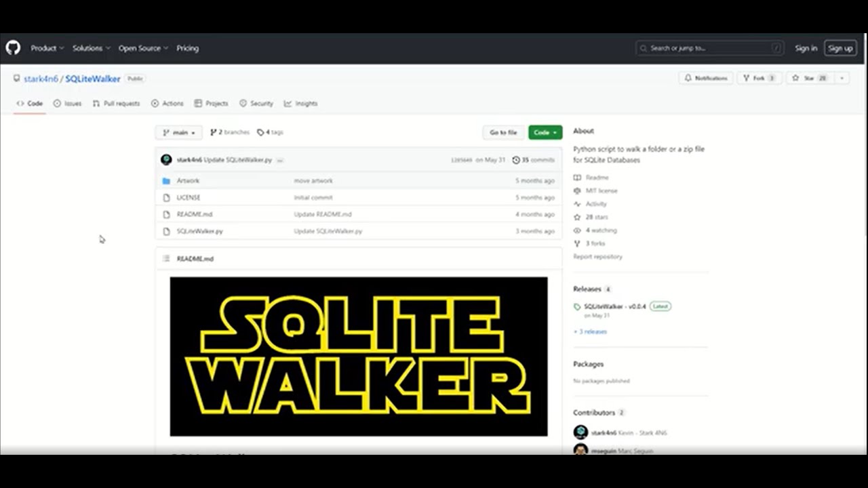868x488 pixels.
Task: Open the Projects tab
Action: [x=211, y=104]
